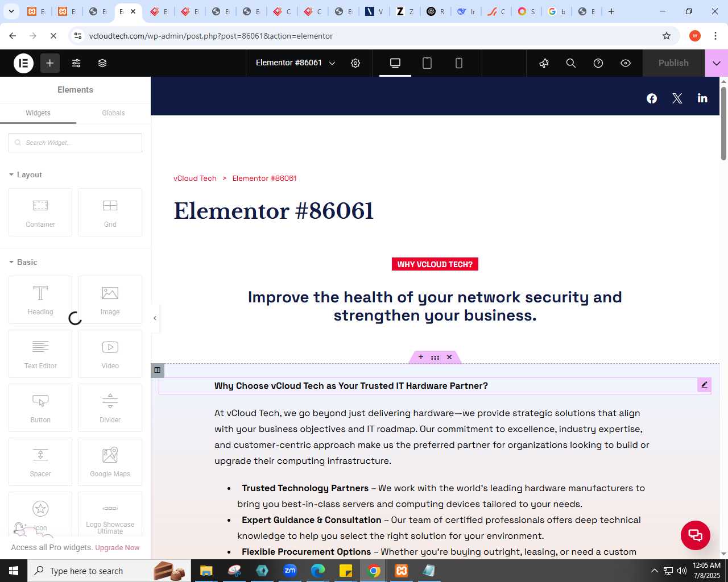
Task: Add container using plus handle
Action: [x=421, y=357]
